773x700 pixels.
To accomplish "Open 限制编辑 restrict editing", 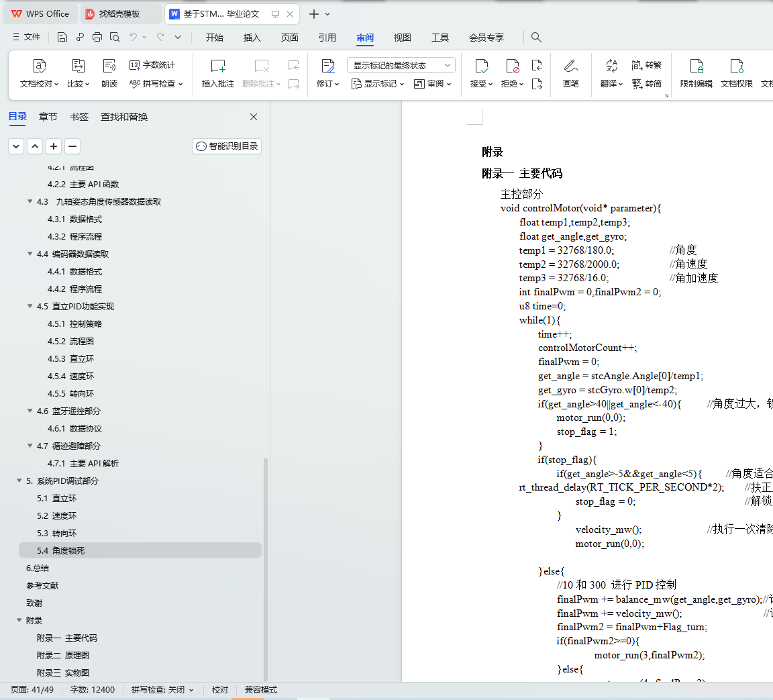I will tap(696, 74).
